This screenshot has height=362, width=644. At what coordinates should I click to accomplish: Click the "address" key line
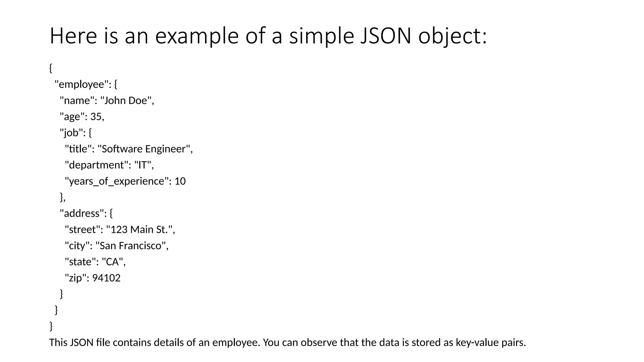tap(86, 213)
